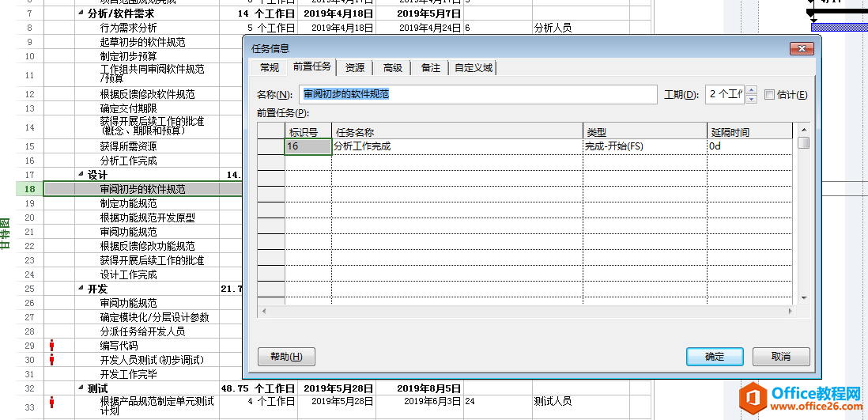868x420 pixels.
Task: Close the 任务信息 dialog
Action: (x=801, y=49)
